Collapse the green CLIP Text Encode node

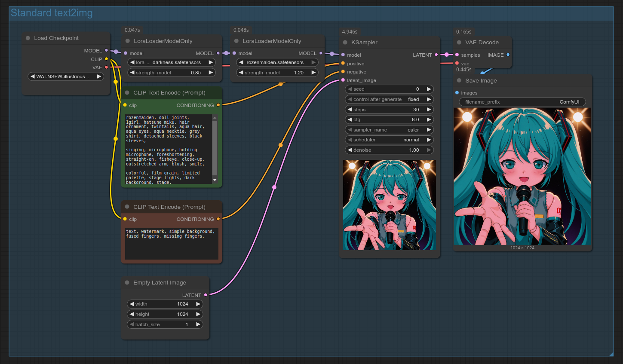pos(127,93)
